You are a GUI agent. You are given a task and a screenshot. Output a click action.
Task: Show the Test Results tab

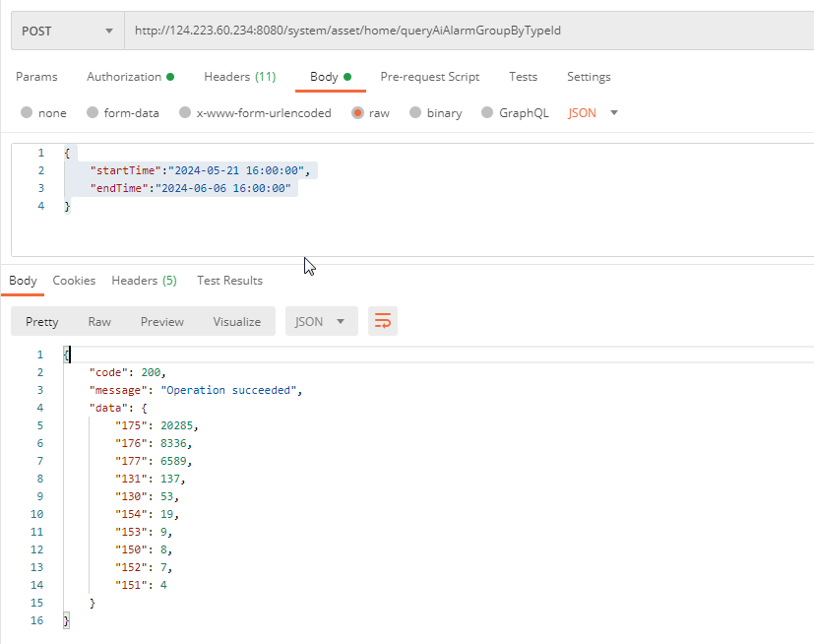(x=229, y=281)
